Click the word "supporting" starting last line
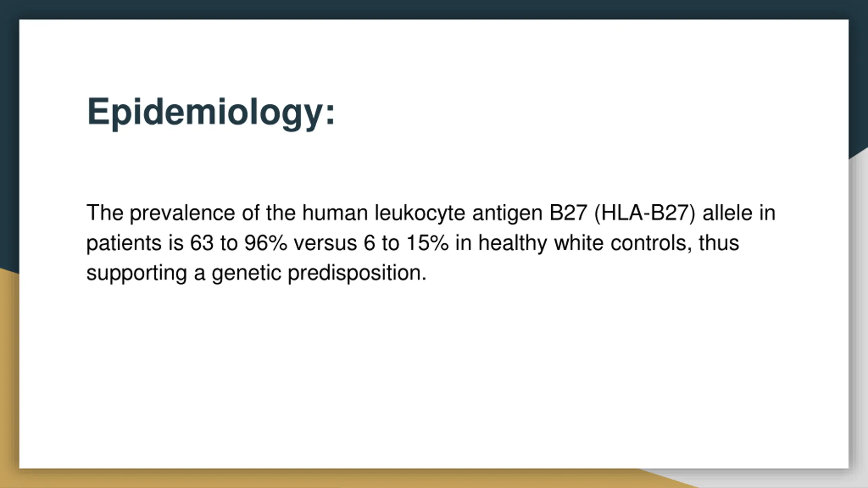 pos(137,273)
